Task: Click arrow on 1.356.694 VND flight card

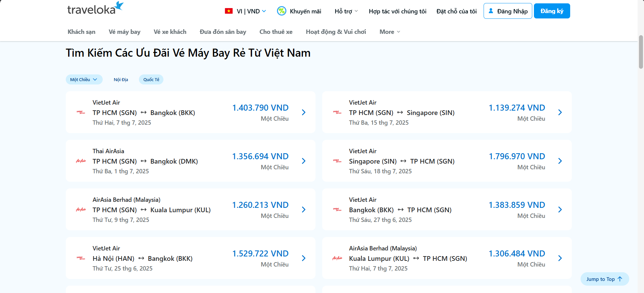Action: pos(304,161)
